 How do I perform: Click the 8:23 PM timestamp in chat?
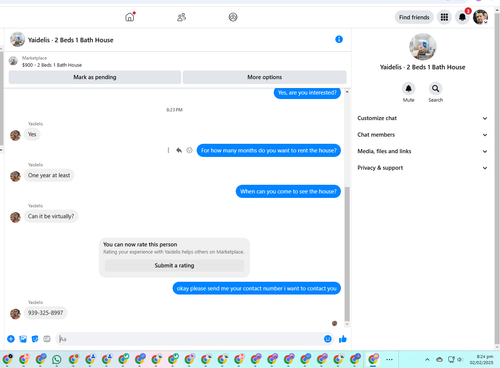click(x=174, y=110)
